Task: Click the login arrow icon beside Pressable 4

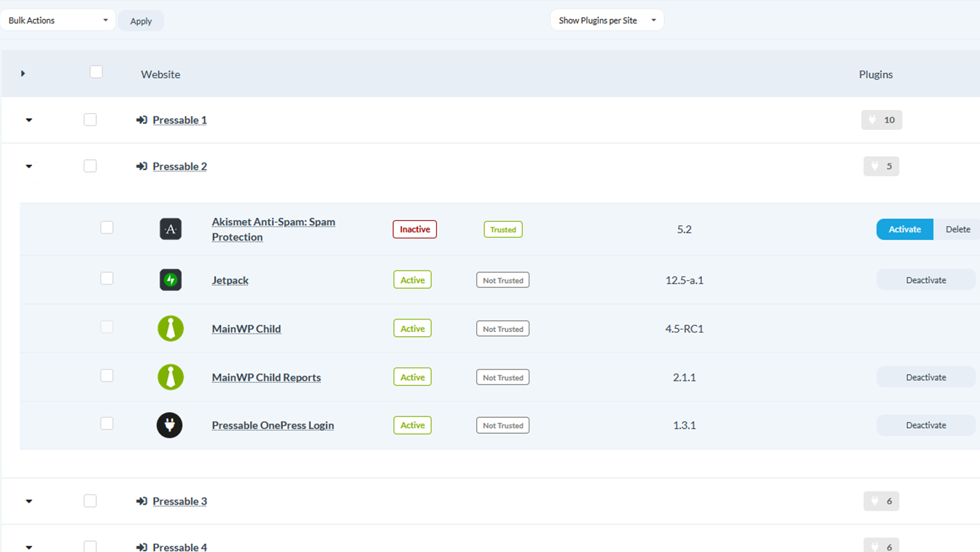Action: coord(141,547)
